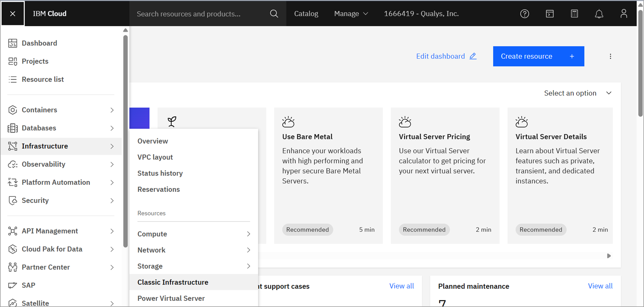Viewport: 644px width, 307px height.
Task: Click the search magnifier icon
Action: pyautogui.click(x=274, y=14)
